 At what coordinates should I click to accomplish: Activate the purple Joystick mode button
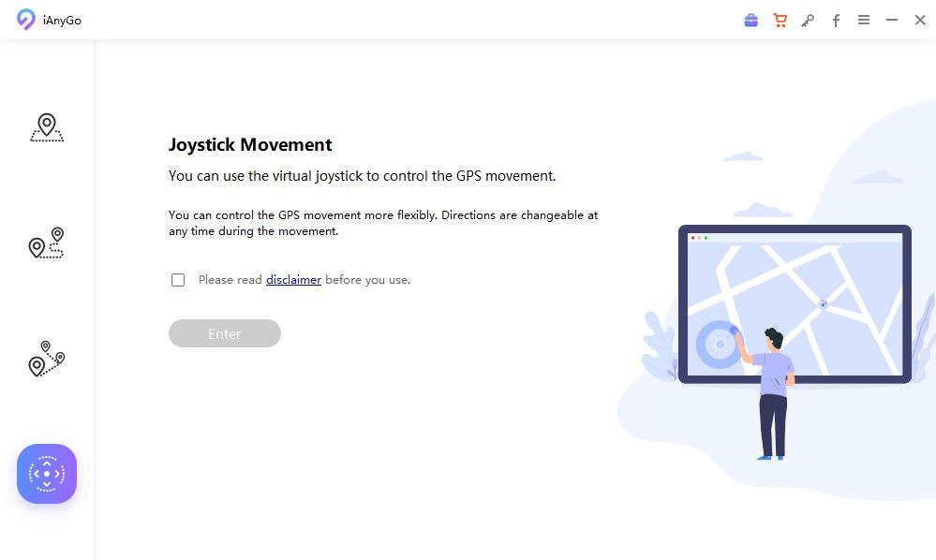pyautogui.click(x=47, y=474)
